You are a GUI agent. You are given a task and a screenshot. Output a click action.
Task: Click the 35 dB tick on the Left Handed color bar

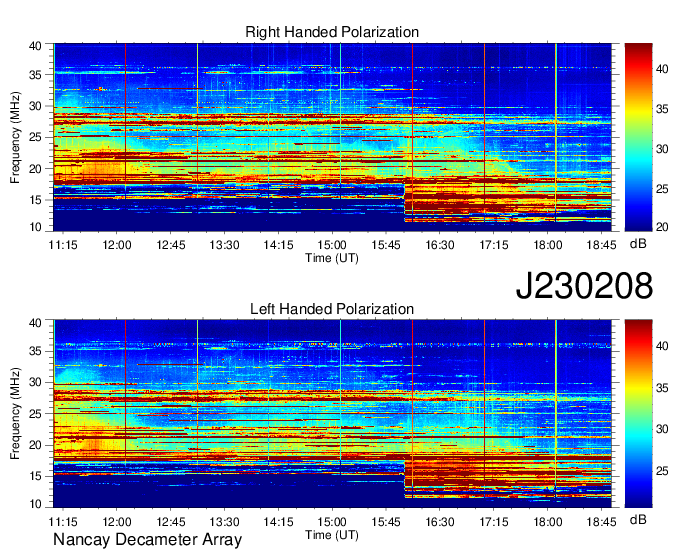click(661, 388)
